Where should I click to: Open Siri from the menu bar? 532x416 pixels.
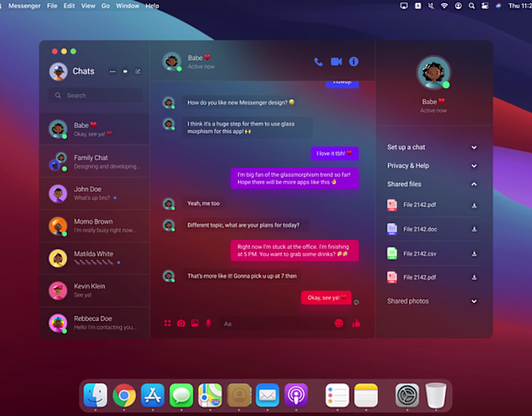499,6
